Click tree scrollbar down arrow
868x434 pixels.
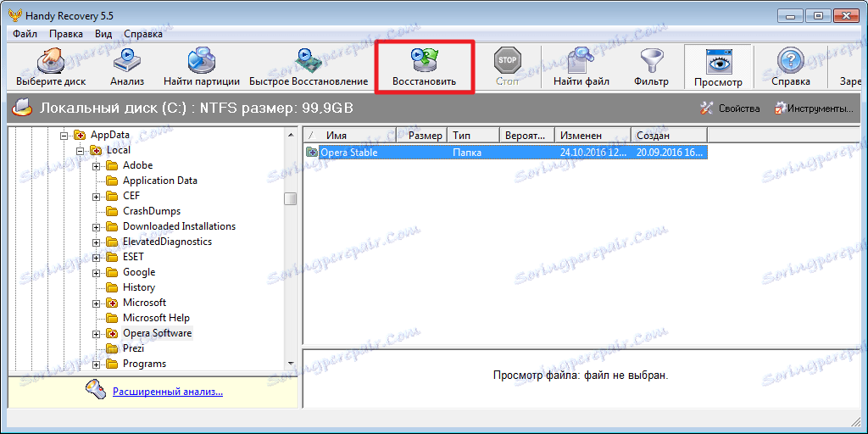[292, 363]
